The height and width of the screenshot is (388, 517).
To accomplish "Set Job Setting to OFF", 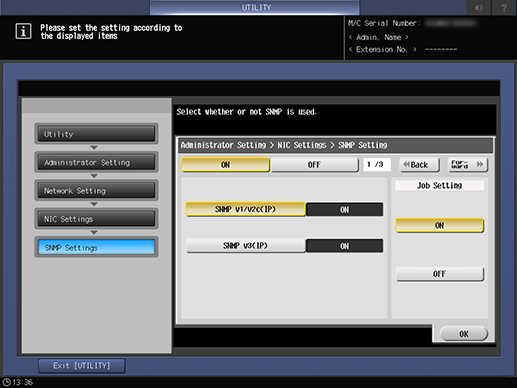I will coord(439,274).
